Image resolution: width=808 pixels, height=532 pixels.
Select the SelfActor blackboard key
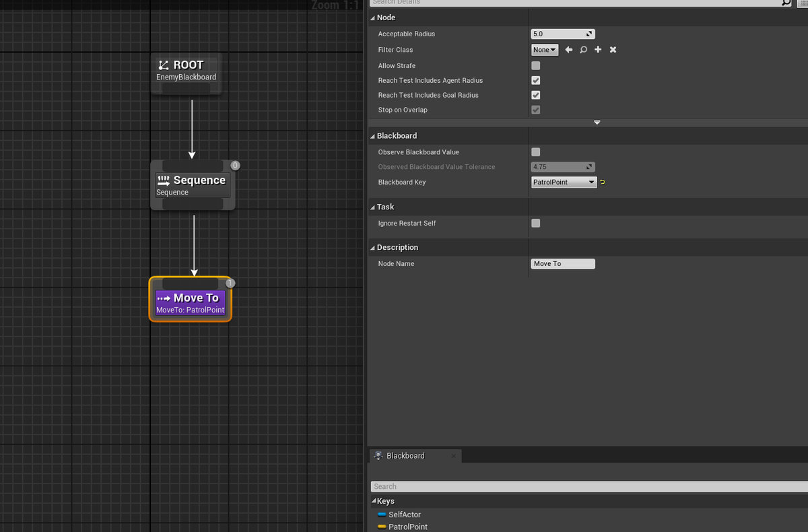(x=405, y=514)
